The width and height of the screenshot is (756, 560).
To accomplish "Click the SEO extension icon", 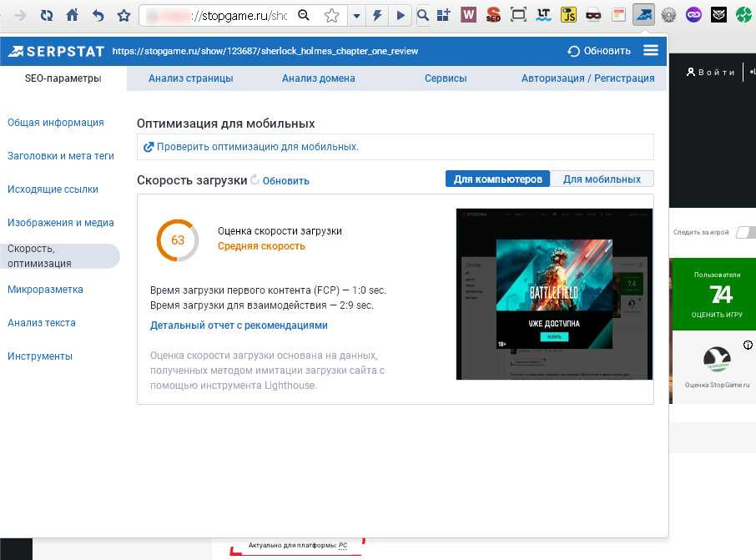I will (493, 15).
